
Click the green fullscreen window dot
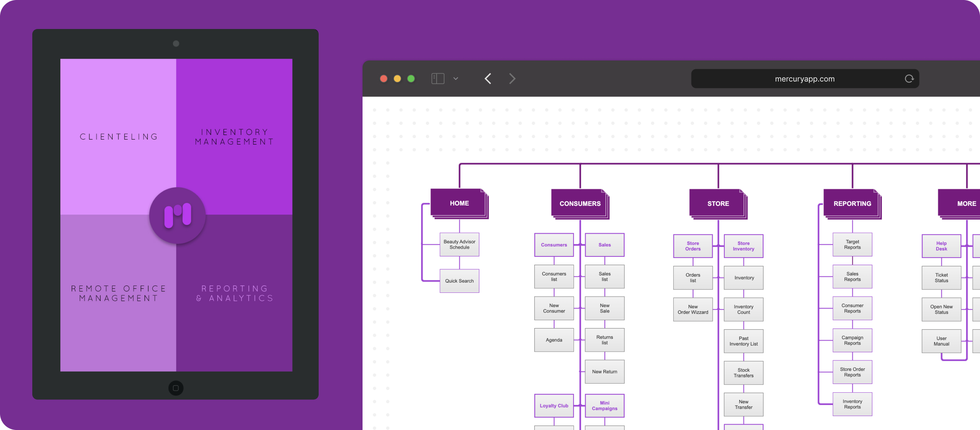click(x=411, y=79)
